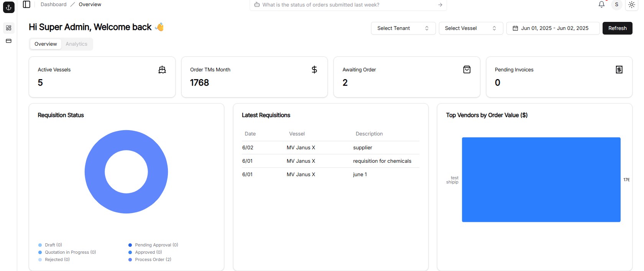644x271 pixels.
Task: Open the dashboard grid sidebar icon
Action: coord(8,28)
